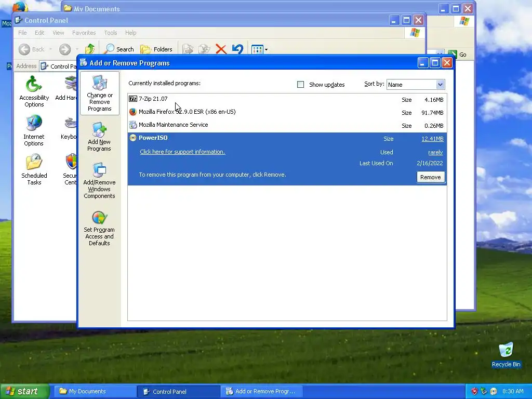Select the 7-Zip 21.07 program entry

coord(287,99)
